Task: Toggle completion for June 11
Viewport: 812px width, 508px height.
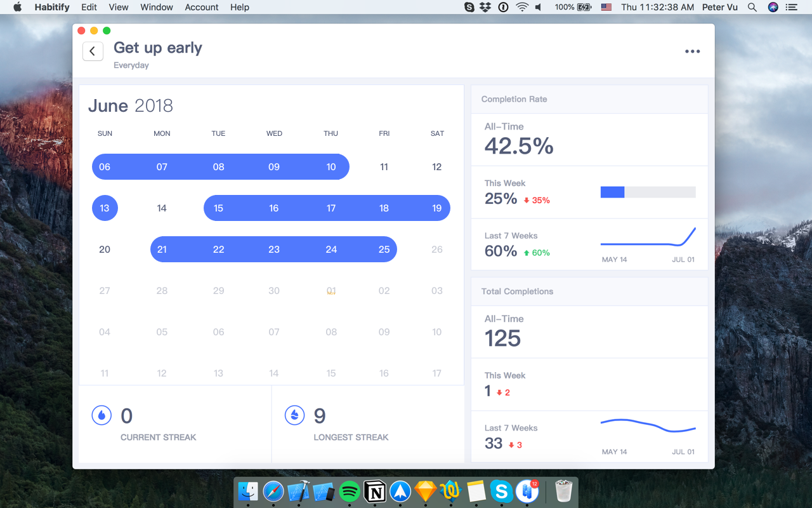Action: click(x=384, y=166)
